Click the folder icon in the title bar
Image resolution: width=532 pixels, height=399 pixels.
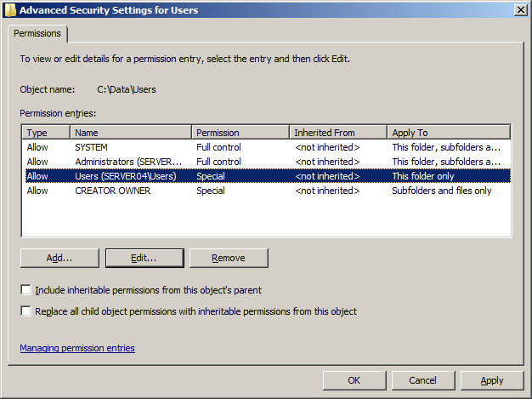tap(10, 10)
